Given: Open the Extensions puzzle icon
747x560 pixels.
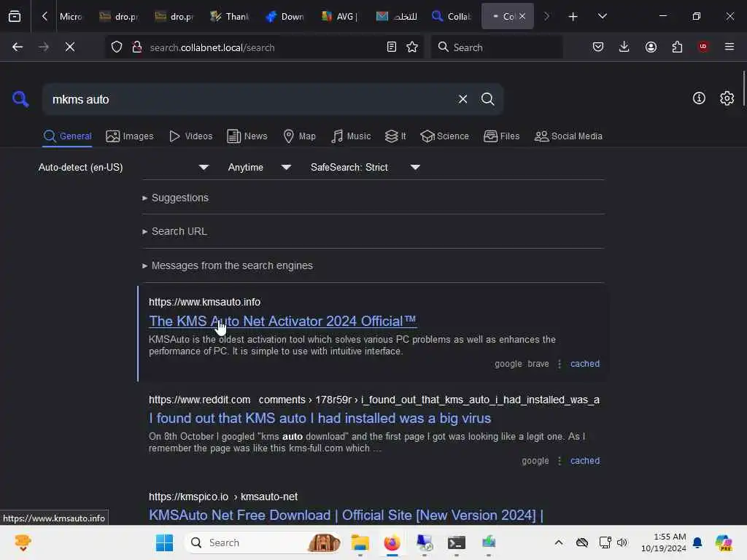Looking at the screenshot, I should tap(677, 47).
